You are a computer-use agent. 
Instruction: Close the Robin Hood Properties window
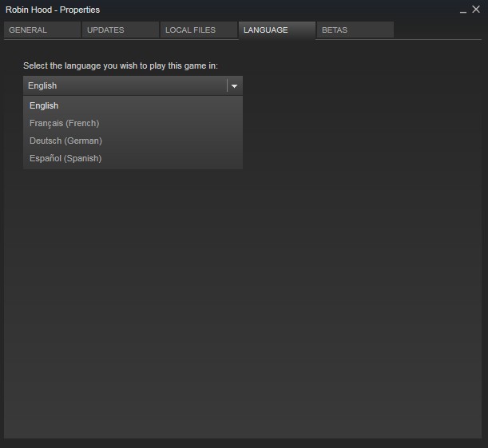476,10
